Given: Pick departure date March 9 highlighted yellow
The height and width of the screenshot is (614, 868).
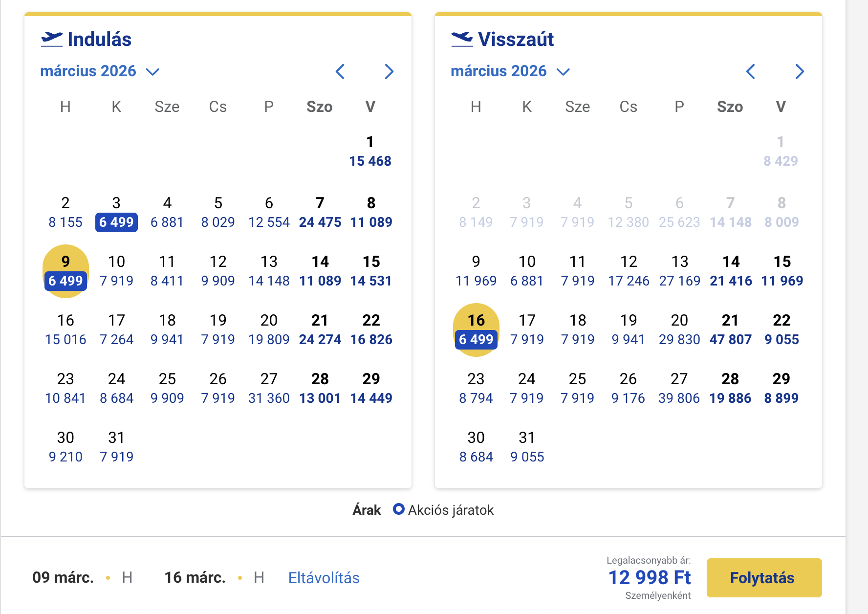Looking at the screenshot, I should point(65,271).
